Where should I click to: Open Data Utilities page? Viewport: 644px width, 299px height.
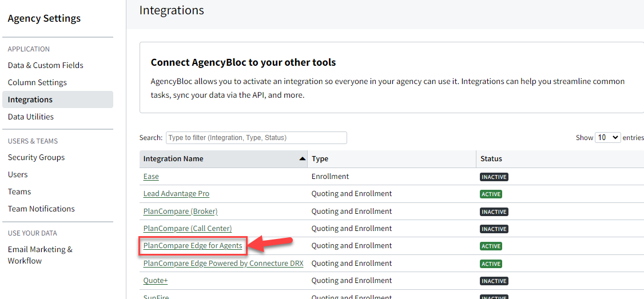[31, 117]
